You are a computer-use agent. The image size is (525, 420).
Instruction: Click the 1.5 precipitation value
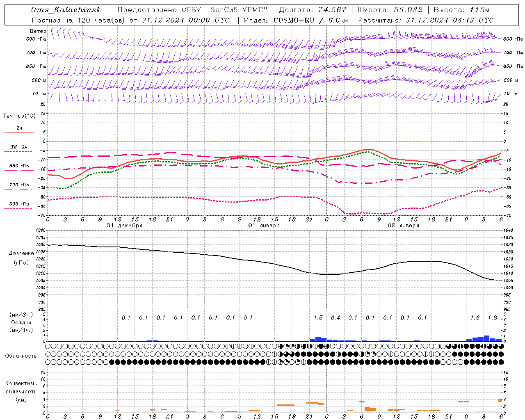click(318, 317)
